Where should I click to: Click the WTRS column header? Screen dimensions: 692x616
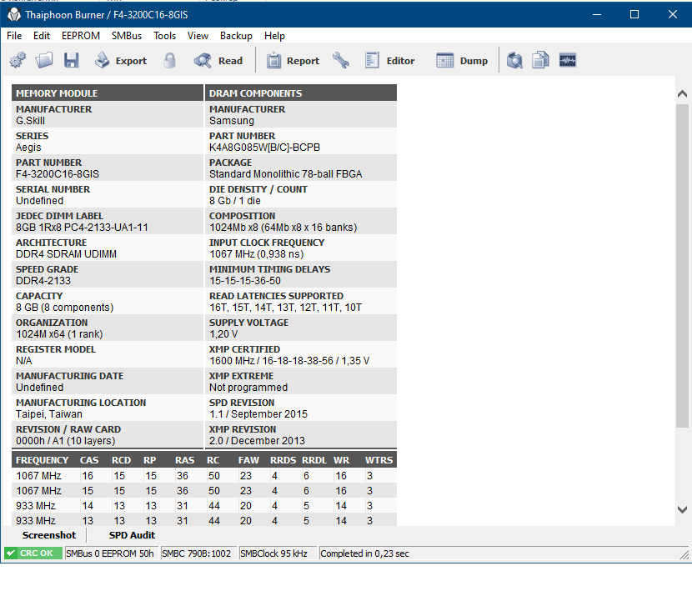[x=379, y=460]
